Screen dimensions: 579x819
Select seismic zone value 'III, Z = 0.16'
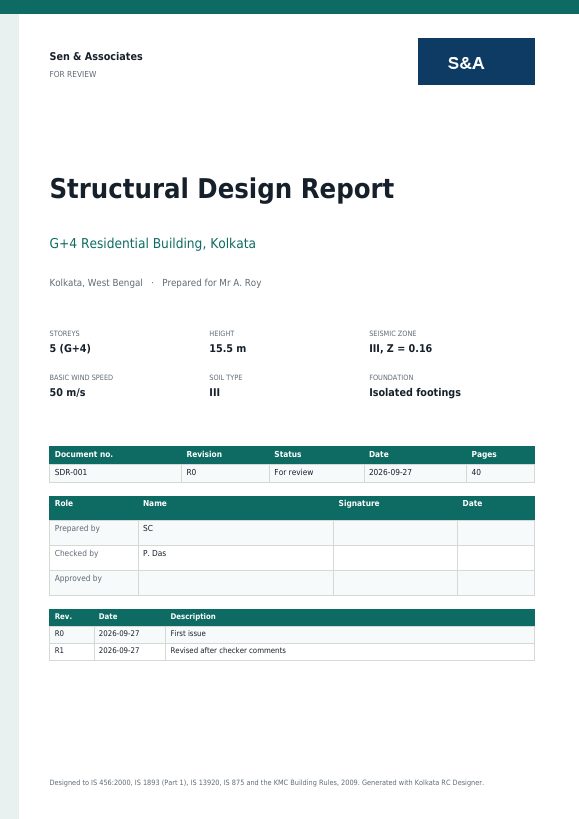[400, 348]
